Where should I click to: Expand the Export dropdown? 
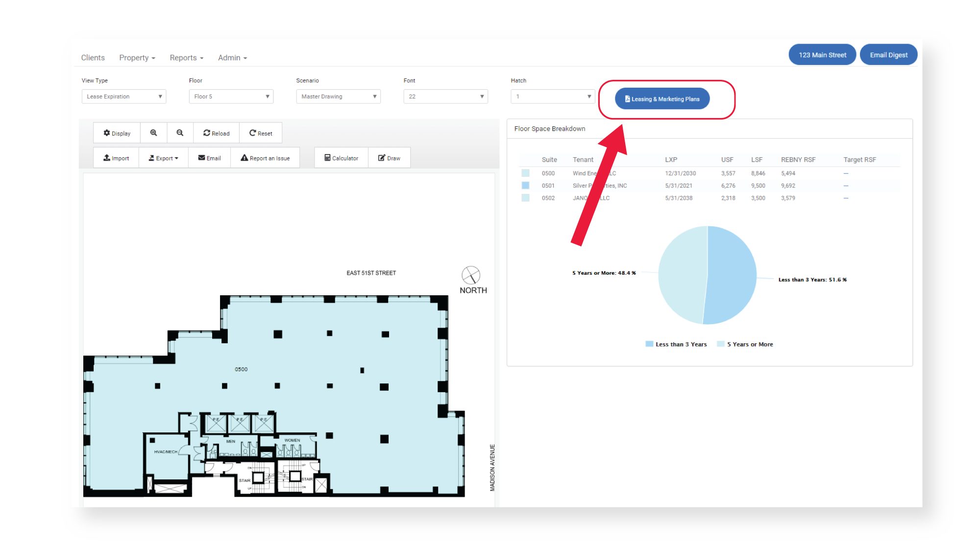click(x=164, y=158)
